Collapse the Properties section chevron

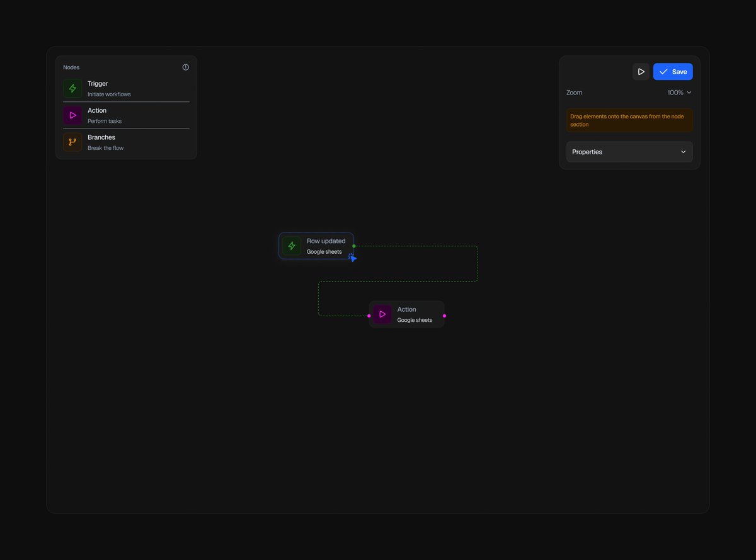coord(683,152)
